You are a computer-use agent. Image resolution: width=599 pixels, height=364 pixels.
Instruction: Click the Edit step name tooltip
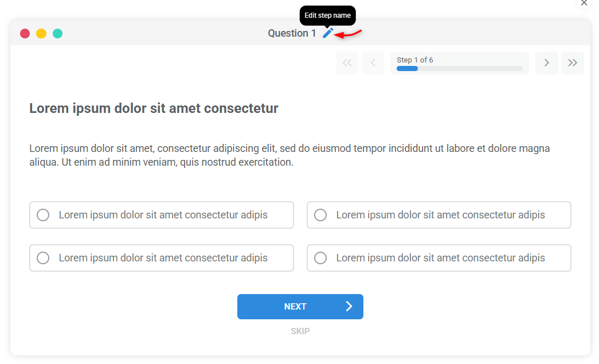327,15
